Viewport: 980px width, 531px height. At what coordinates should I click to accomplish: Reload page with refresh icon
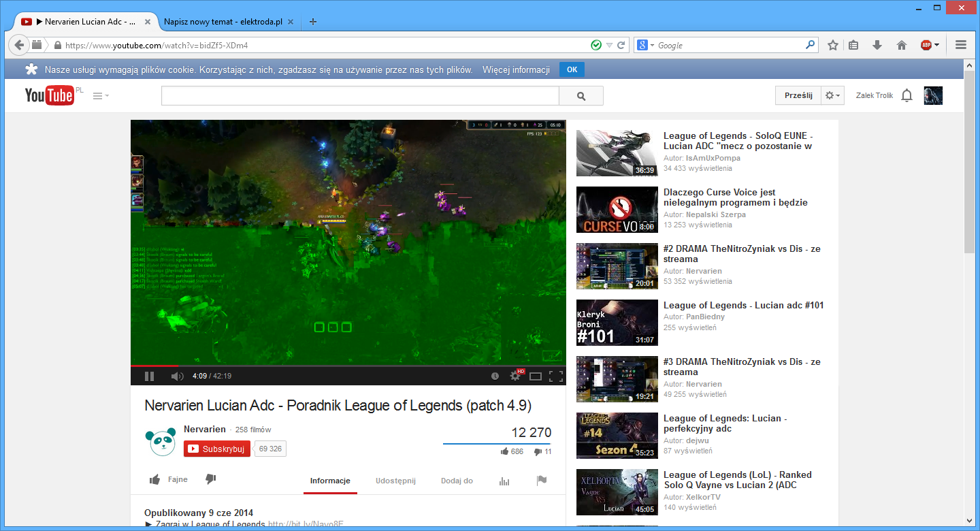coord(621,46)
